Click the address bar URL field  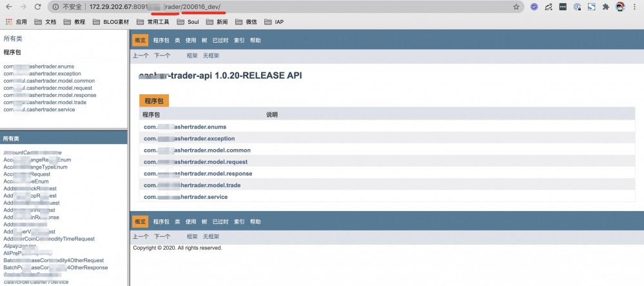coord(286,6)
